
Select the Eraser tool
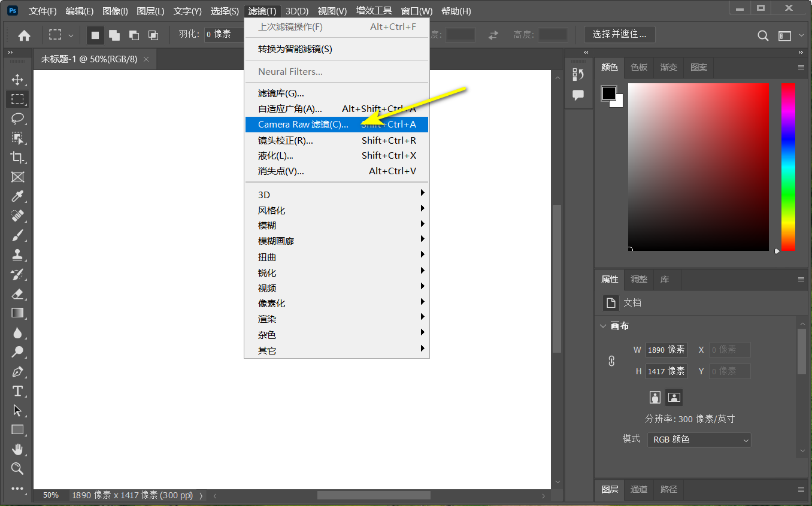[x=17, y=293]
